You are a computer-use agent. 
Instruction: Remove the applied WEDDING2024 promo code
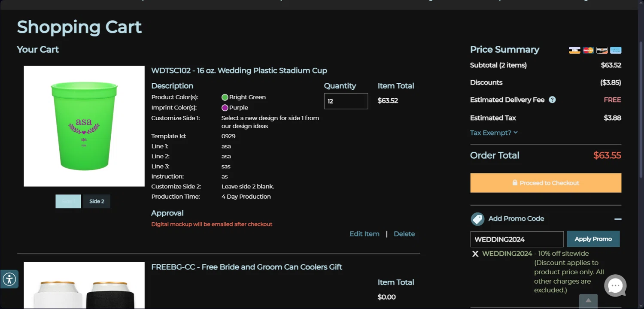point(475,254)
